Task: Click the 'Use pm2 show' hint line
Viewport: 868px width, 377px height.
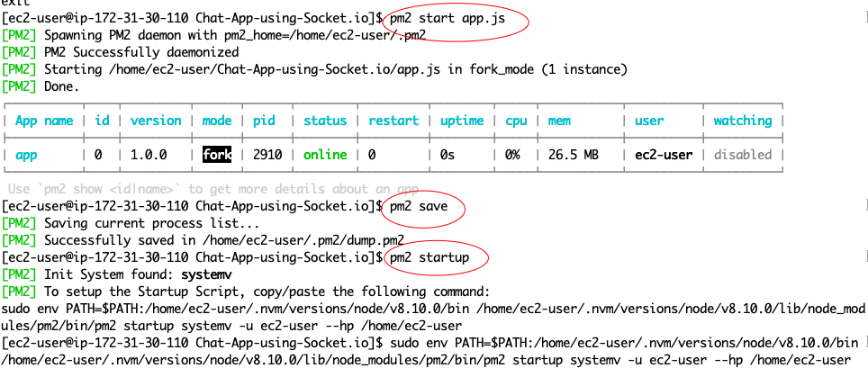Action: tap(213, 189)
